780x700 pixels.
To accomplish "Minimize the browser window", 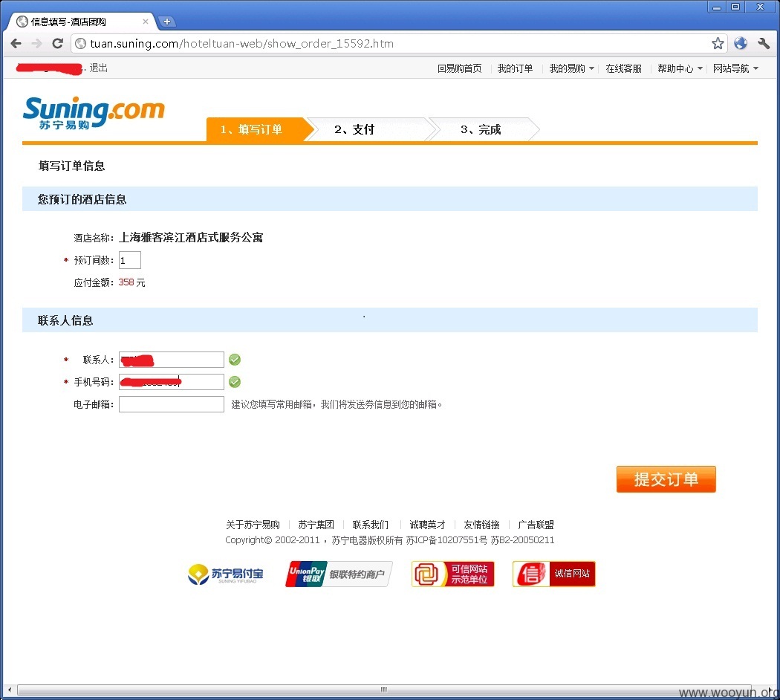I will click(717, 7).
